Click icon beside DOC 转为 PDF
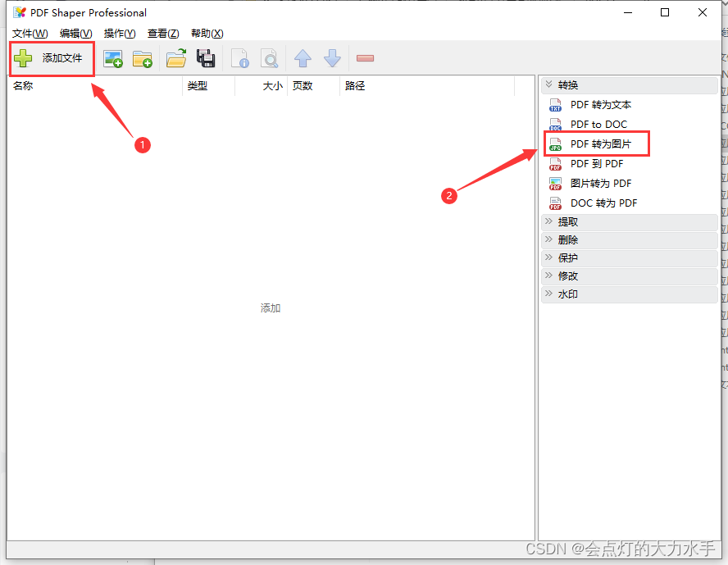The width and height of the screenshot is (728, 565). click(x=555, y=203)
